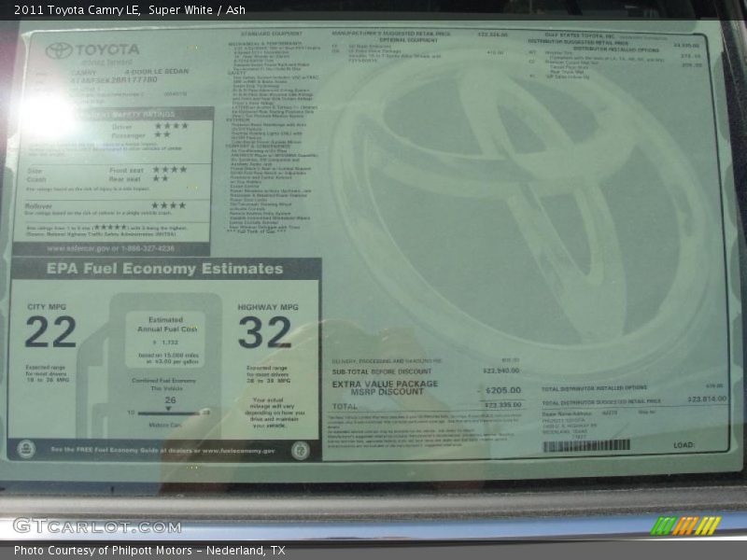The image size is (747, 560).
Task: Click the highway MPG value 32
Action: (x=264, y=332)
